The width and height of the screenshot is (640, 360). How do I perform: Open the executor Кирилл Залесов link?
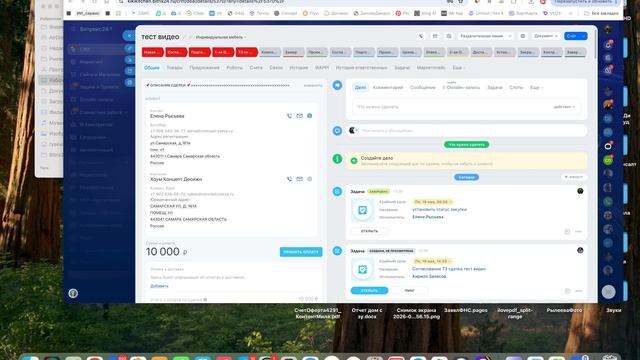pyautogui.click(x=429, y=276)
